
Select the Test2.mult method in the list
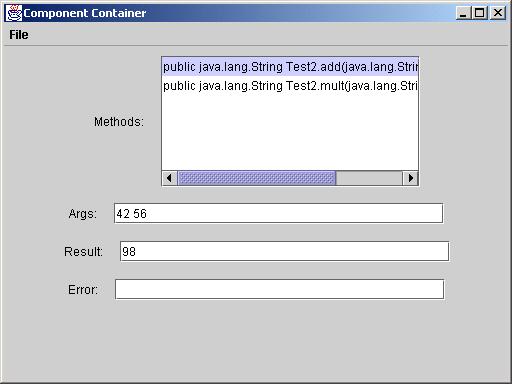(x=290, y=86)
